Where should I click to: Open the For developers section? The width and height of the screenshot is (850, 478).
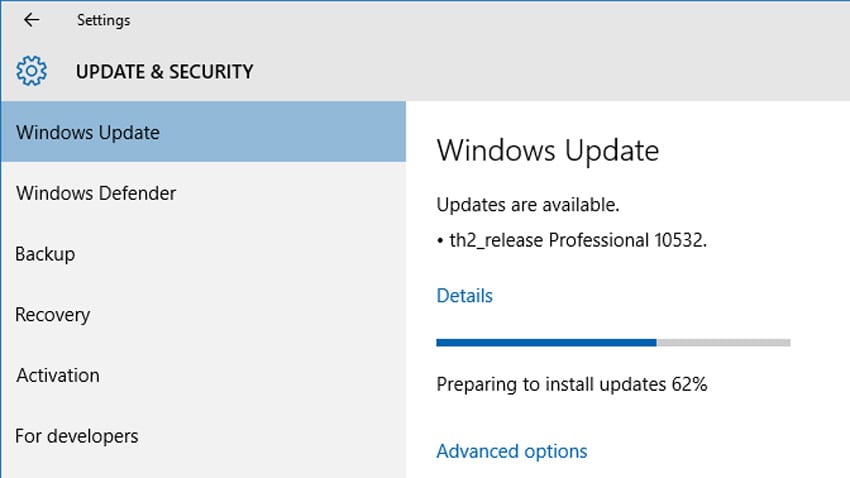pos(77,436)
